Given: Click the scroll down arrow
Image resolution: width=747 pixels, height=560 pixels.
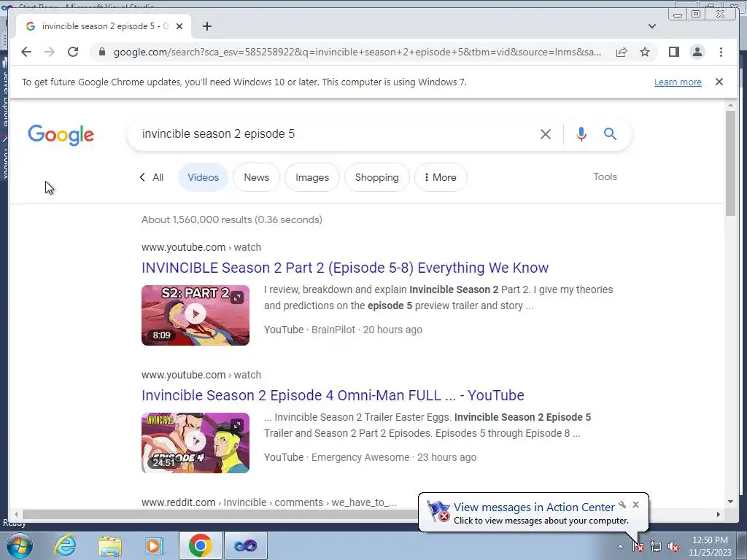Looking at the screenshot, I should (730, 502).
